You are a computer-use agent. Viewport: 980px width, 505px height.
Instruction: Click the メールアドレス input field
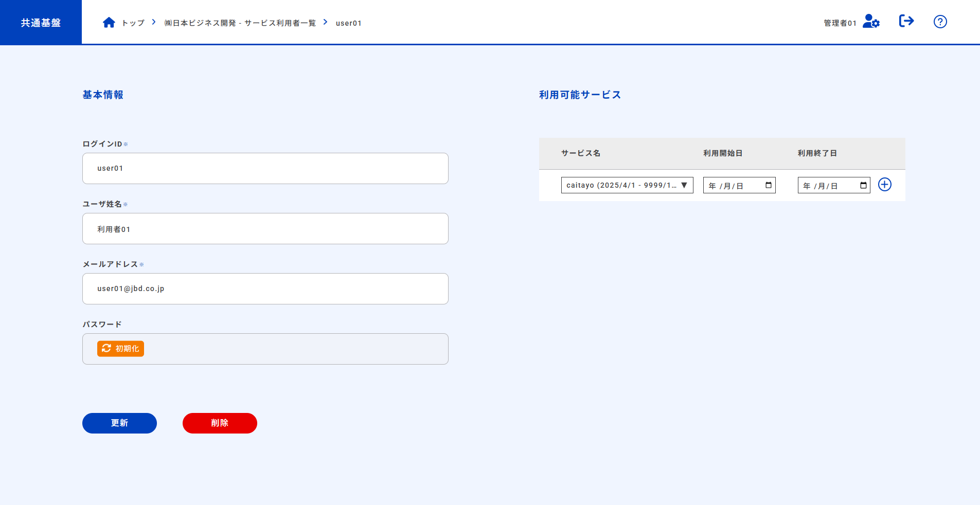265,288
